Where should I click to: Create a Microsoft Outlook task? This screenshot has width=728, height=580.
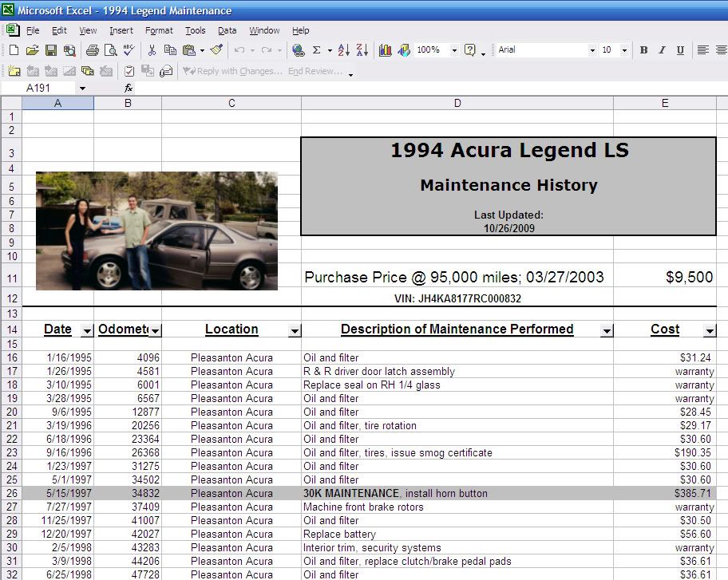click(129, 71)
